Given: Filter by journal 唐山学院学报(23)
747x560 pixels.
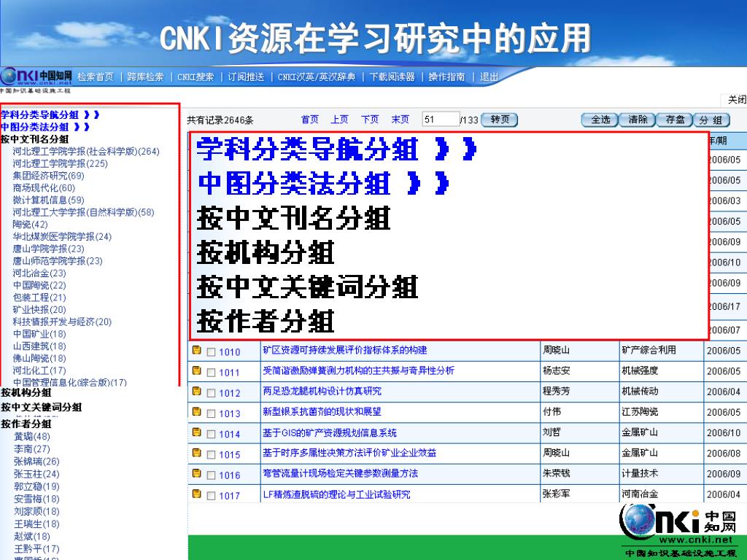Looking at the screenshot, I should (x=49, y=249).
